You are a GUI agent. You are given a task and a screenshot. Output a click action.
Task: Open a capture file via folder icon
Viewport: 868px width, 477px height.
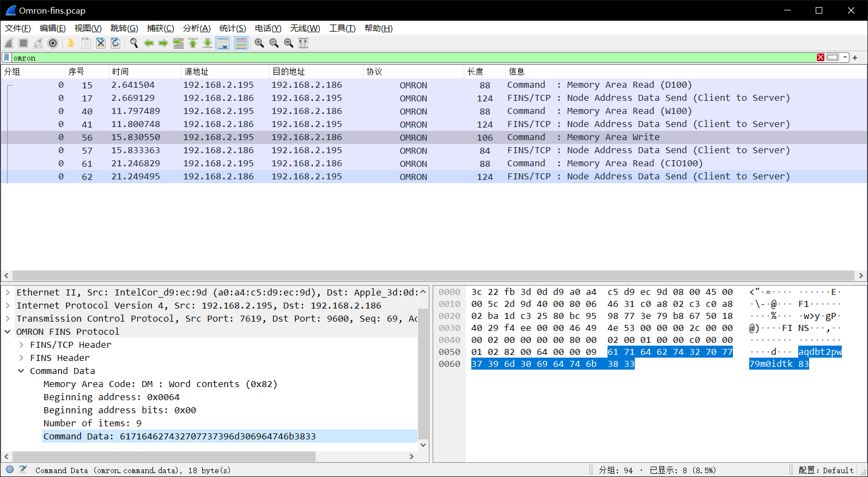(x=71, y=43)
